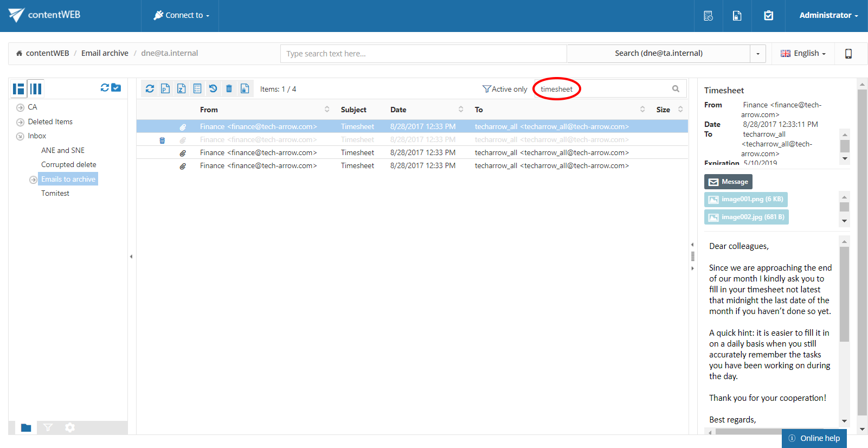Collapse the left folder panel arrow
This screenshot has height=448, width=868.
click(x=131, y=257)
